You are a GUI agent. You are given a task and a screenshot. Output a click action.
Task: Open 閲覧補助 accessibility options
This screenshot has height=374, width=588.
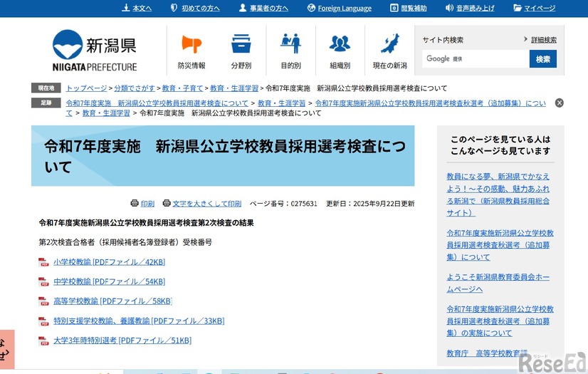409,8
